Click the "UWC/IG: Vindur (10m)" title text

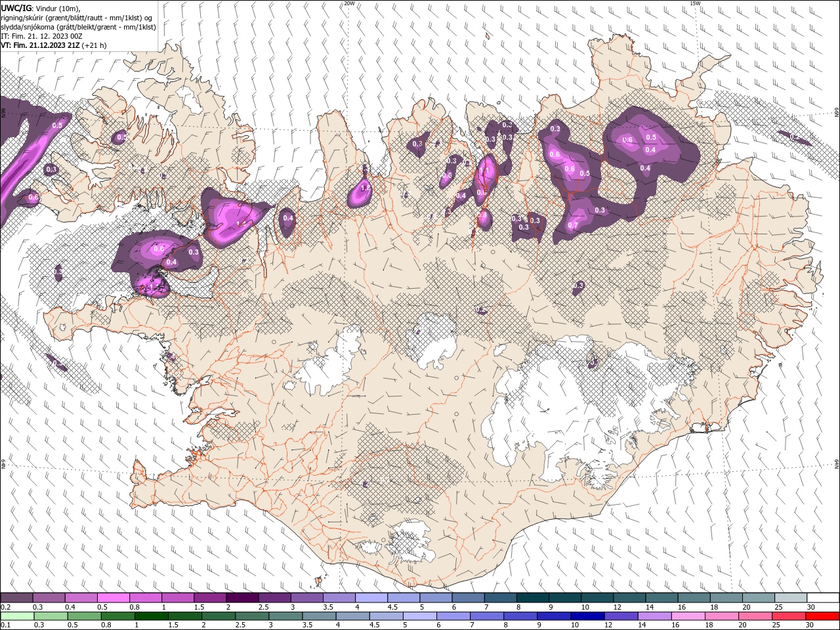point(41,8)
